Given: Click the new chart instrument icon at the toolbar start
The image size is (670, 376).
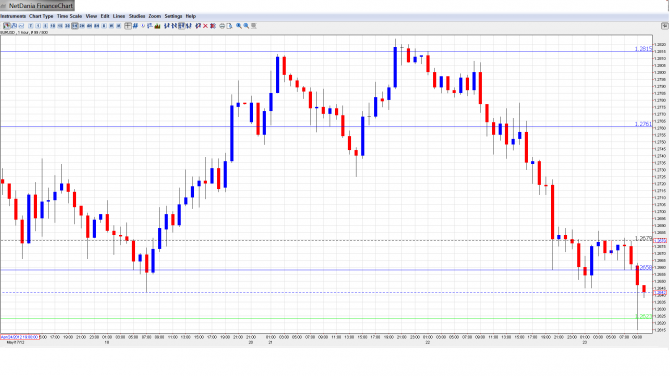Looking at the screenshot, I should click(x=7, y=26).
